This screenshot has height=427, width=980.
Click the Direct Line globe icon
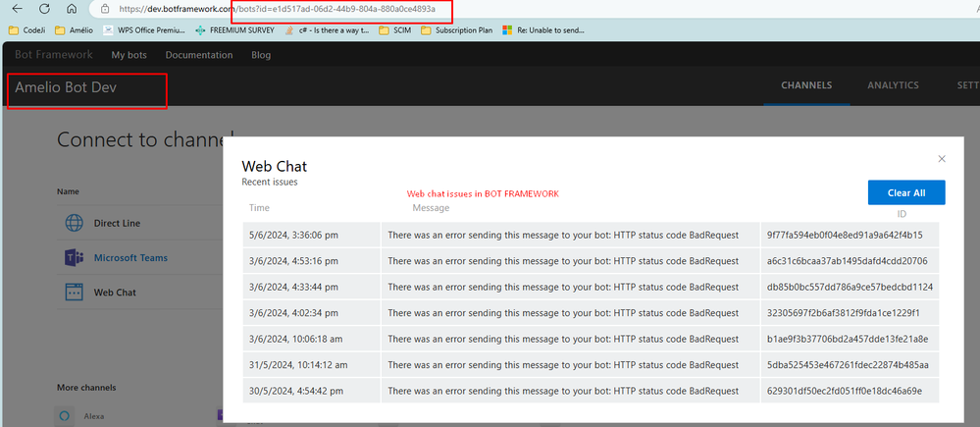75,223
